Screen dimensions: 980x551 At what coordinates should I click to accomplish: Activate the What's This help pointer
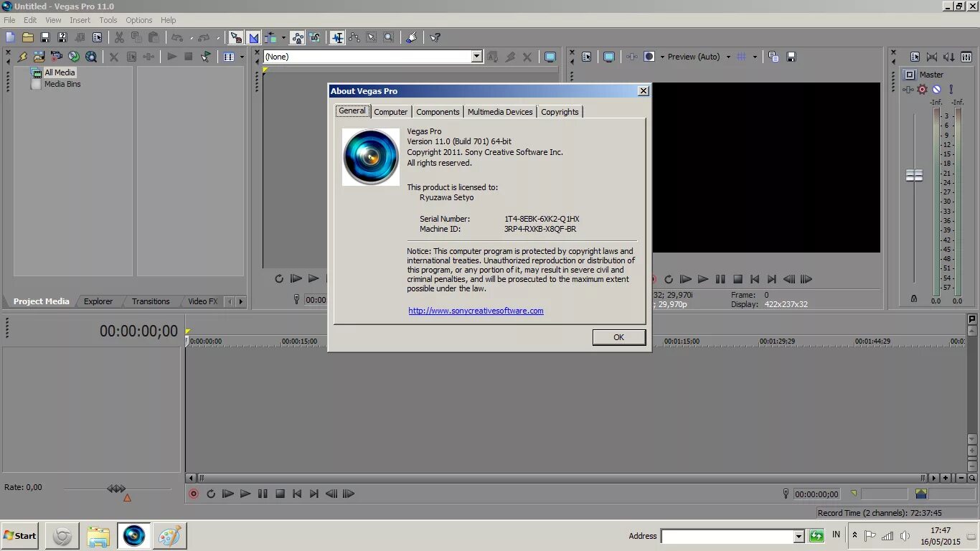click(x=435, y=37)
